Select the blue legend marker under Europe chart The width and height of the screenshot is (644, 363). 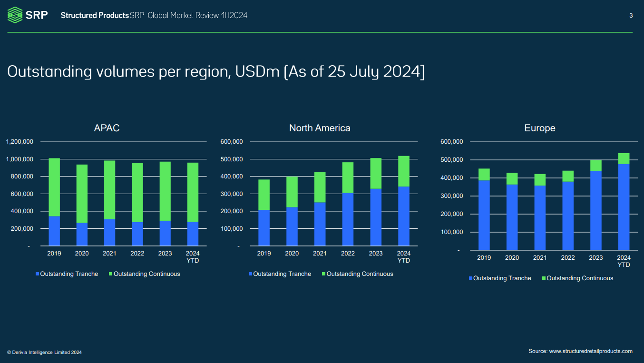(470, 278)
